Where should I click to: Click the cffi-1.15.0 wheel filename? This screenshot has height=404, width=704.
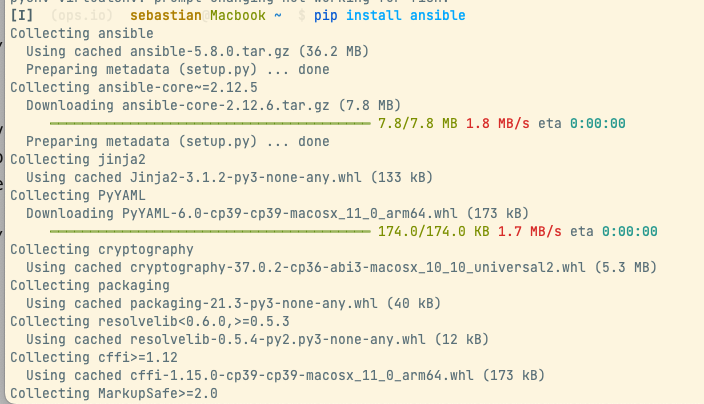click(283, 375)
